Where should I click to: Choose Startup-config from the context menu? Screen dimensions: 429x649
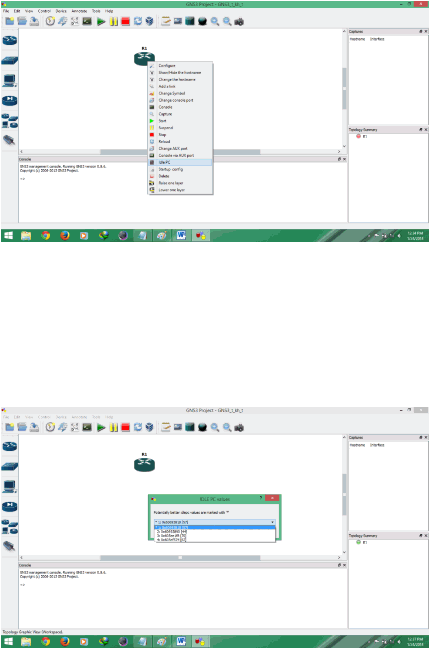[180, 169]
